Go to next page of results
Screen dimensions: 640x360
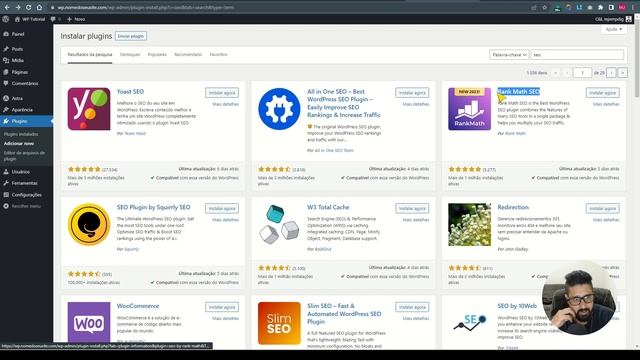[611, 73]
